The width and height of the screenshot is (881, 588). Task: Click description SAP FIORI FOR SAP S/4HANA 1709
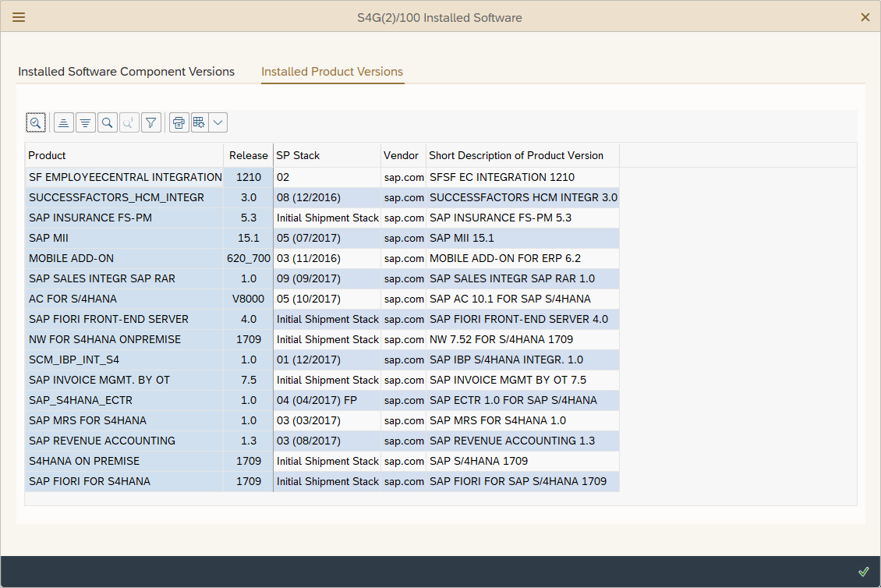tap(522, 481)
